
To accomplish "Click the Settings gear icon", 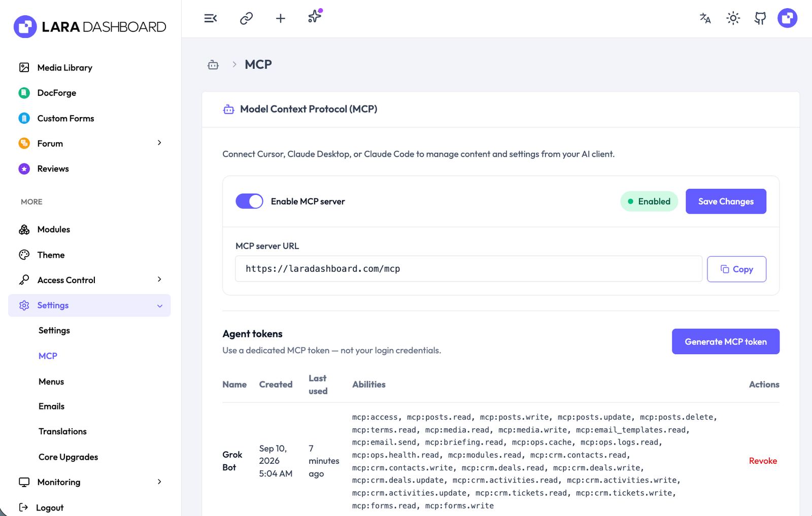I will pos(24,305).
